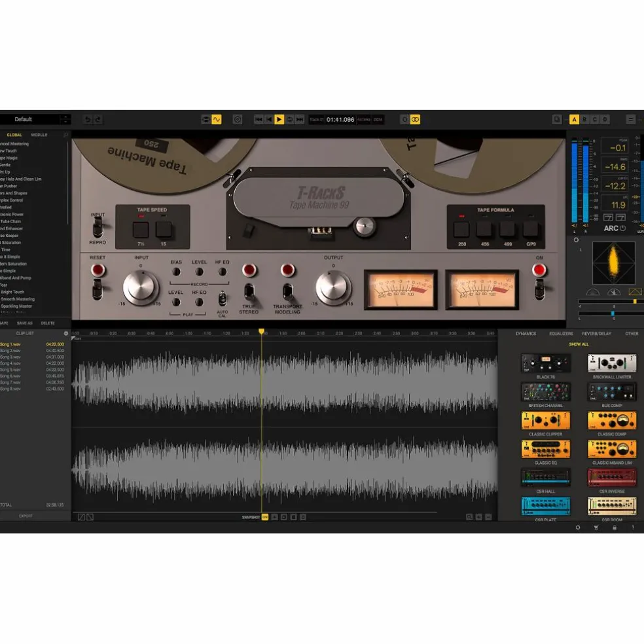The height and width of the screenshot is (644, 644).
Task: Click the SAVE AS preset button
Action: tap(25, 323)
